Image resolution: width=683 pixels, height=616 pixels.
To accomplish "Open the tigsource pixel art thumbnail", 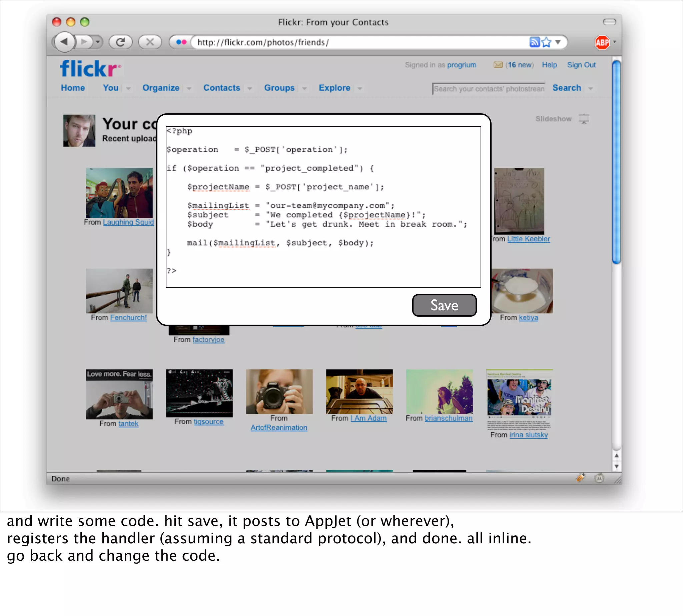I will (x=199, y=393).
